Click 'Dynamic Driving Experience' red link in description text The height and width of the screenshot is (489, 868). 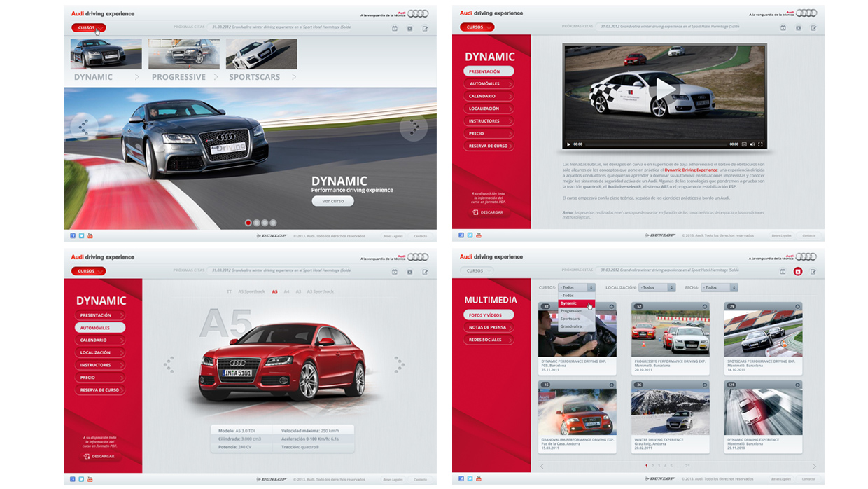[x=691, y=170]
